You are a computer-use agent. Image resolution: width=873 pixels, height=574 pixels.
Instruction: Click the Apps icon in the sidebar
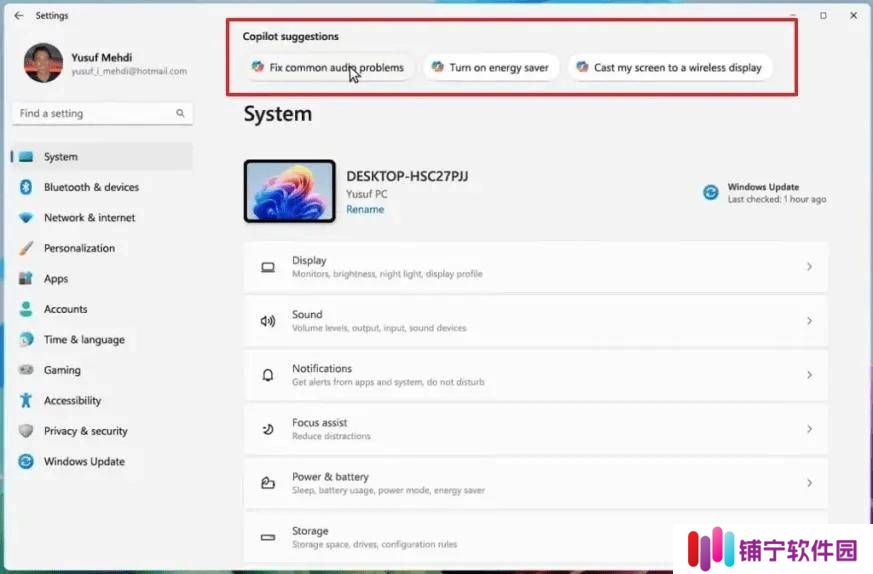[26, 278]
